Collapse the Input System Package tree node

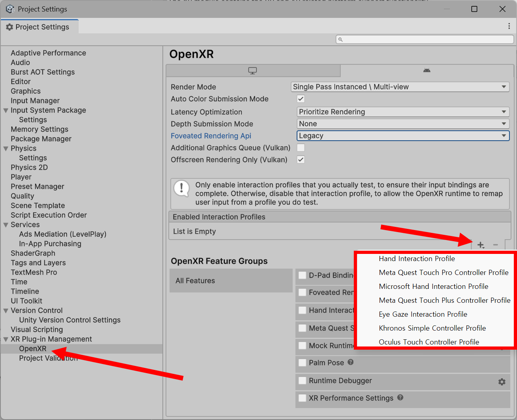coord(6,110)
